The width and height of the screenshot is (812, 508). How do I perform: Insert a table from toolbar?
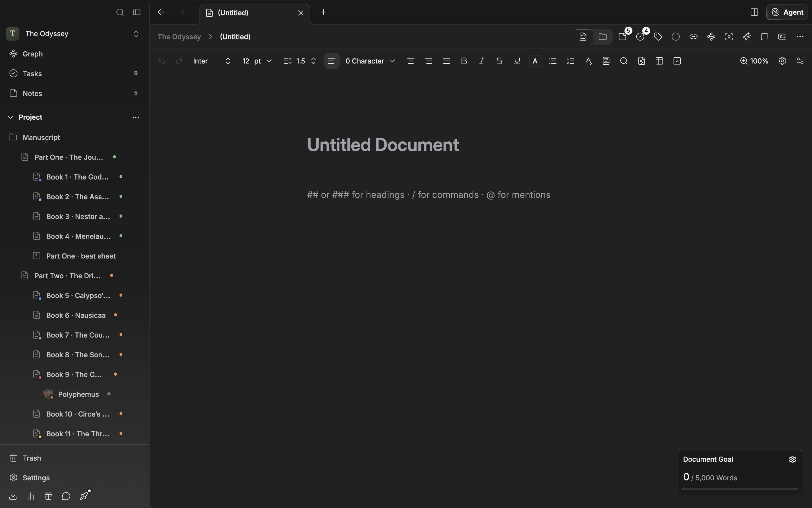(660, 61)
